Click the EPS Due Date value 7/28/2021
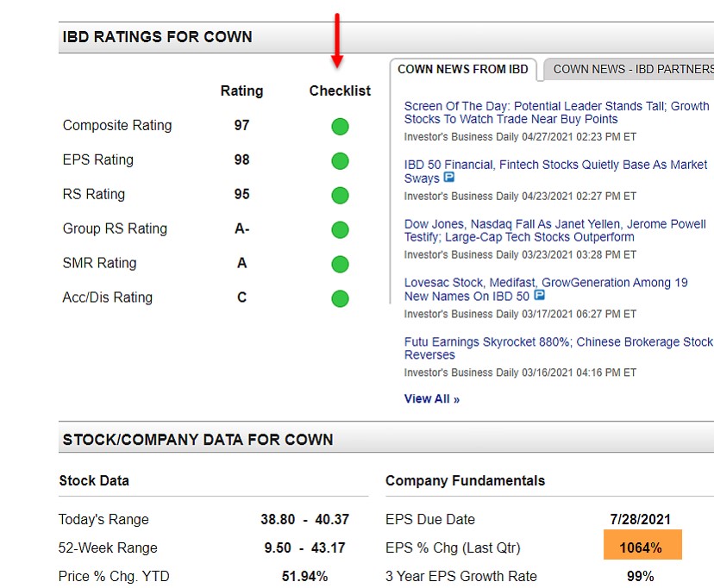This screenshot has width=714, height=588. (x=640, y=519)
